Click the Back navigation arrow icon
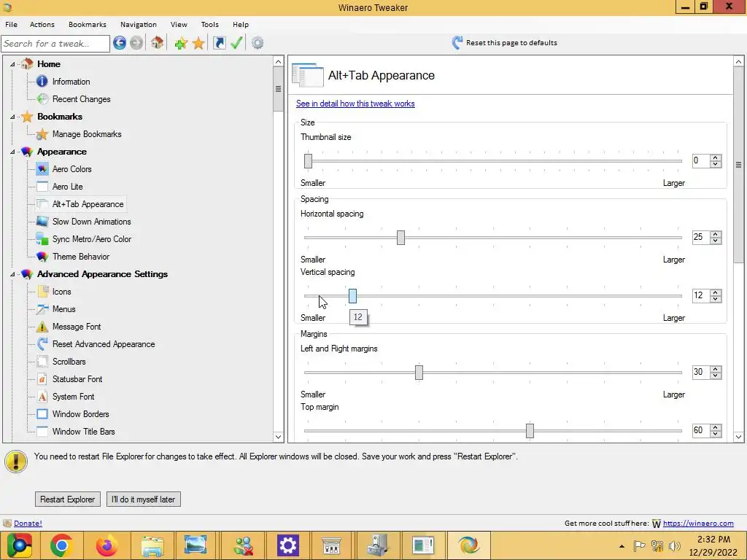Viewport: 747px width, 560px height. pos(120,43)
